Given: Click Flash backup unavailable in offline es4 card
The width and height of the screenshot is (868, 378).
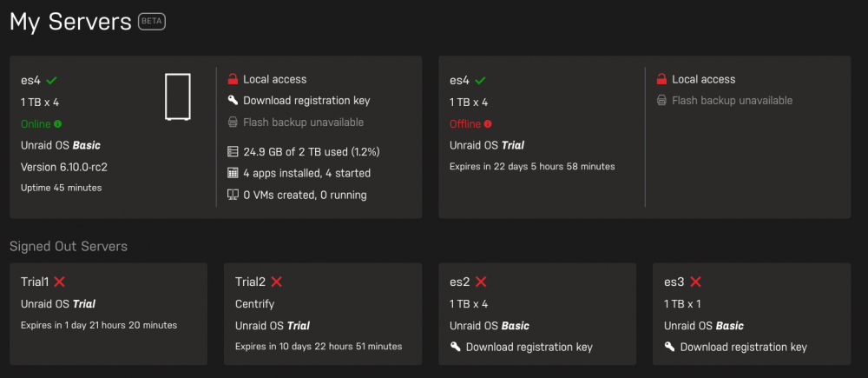Looking at the screenshot, I should pos(733,101).
